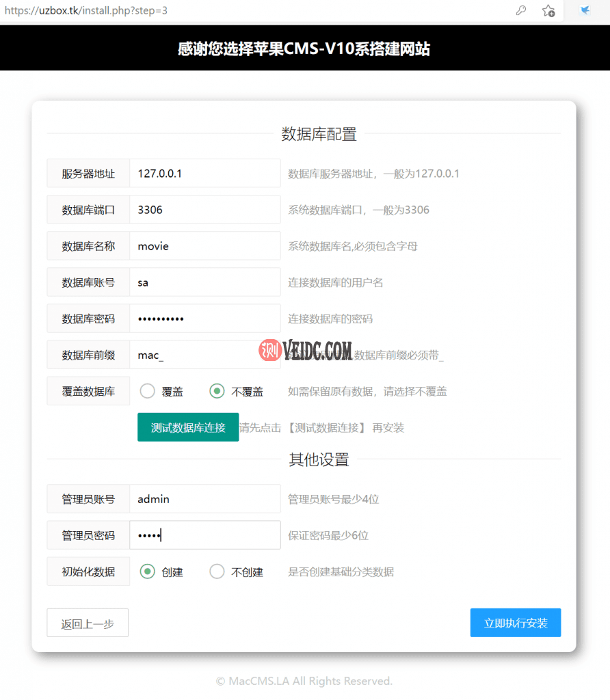Viewport: 610px width, 700px height.
Task: Click the 数据库密码 password field
Action: [205, 318]
